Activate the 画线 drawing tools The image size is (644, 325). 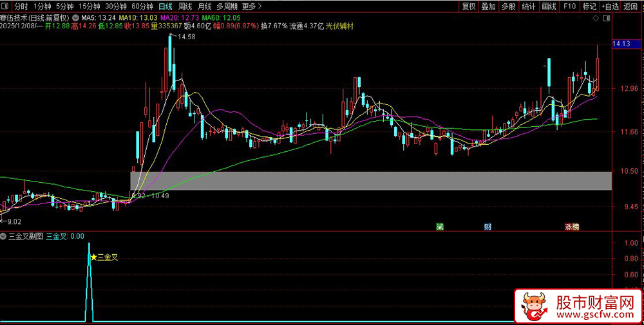coord(549,6)
